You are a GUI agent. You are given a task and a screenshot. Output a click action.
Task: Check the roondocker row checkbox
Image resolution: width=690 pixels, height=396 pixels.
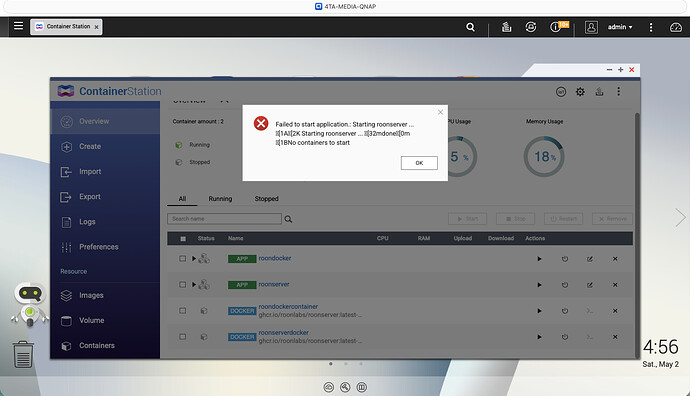point(182,259)
